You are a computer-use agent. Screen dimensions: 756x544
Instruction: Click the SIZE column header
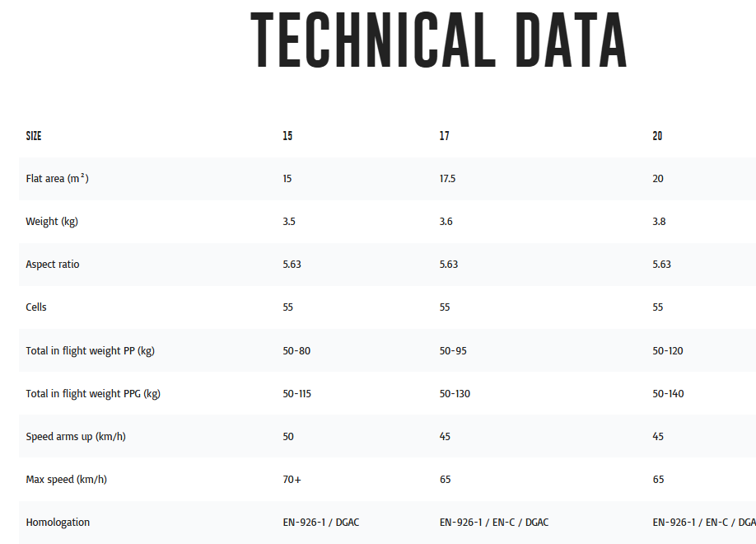(x=34, y=136)
